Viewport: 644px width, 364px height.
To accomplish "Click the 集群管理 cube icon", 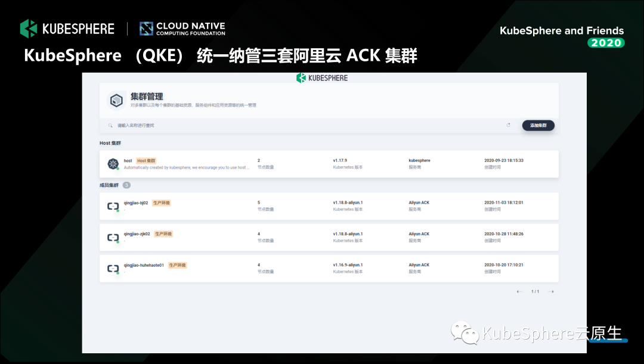I will coord(117,100).
